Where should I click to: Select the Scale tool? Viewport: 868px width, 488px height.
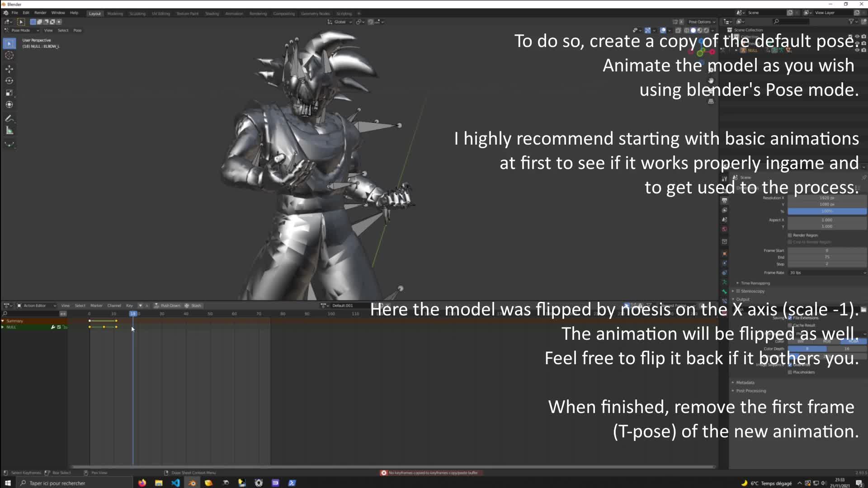(x=9, y=92)
